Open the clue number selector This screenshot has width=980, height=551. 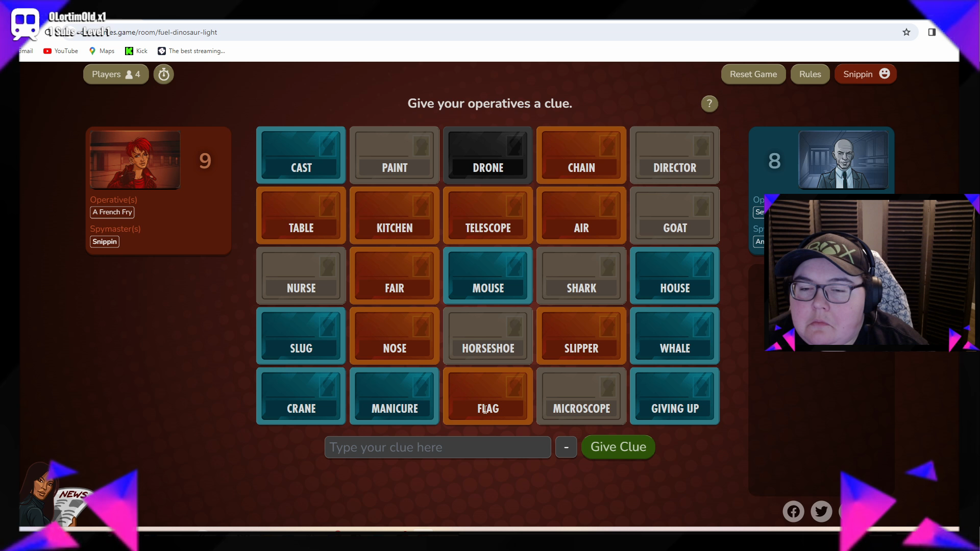click(x=566, y=447)
